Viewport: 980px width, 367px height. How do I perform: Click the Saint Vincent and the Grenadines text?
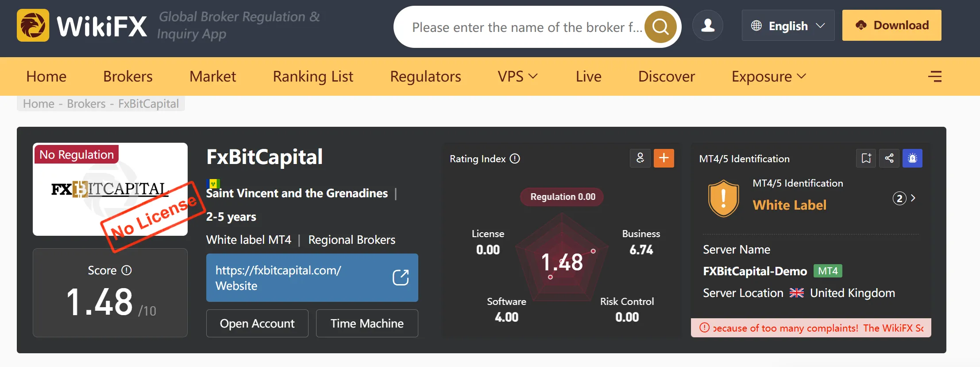tap(297, 193)
